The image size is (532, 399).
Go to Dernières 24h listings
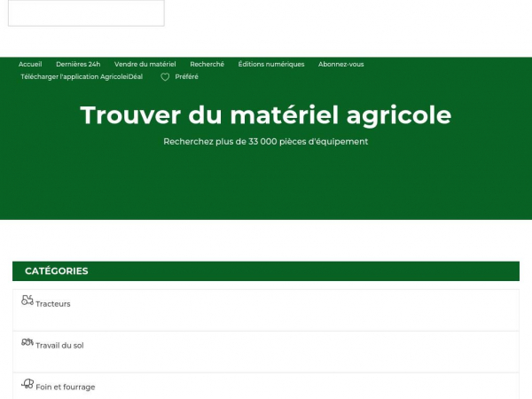78,64
